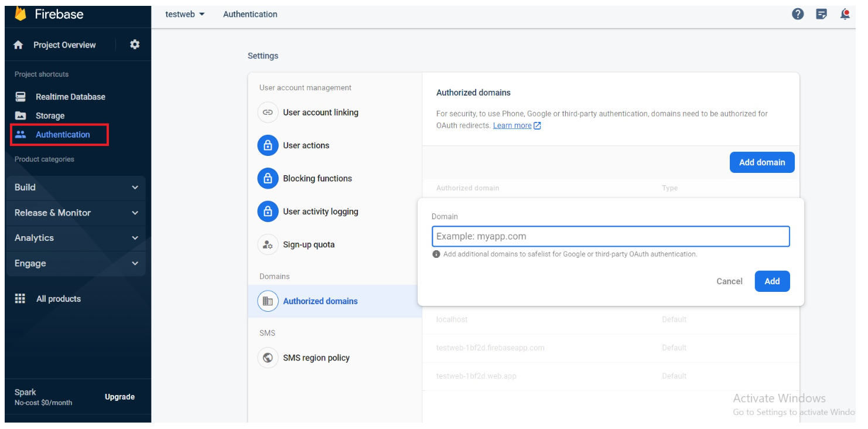Open the help question mark icon
The height and width of the screenshot is (429, 868).
point(798,14)
